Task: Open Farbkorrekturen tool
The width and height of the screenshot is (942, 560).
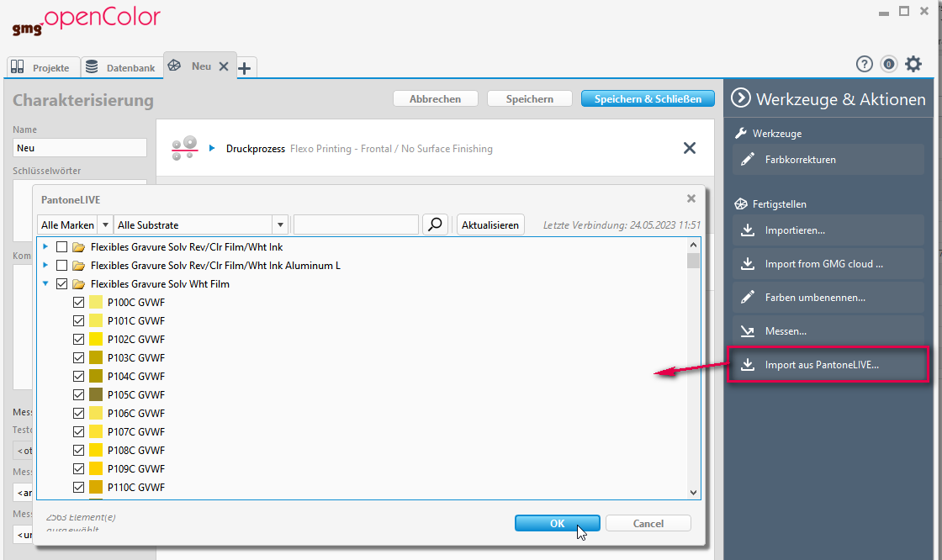Action: tap(828, 159)
